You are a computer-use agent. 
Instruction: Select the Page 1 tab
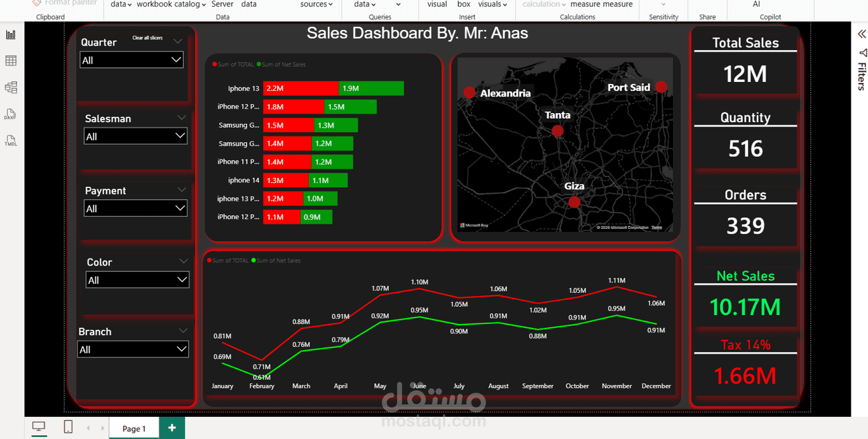click(x=134, y=428)
